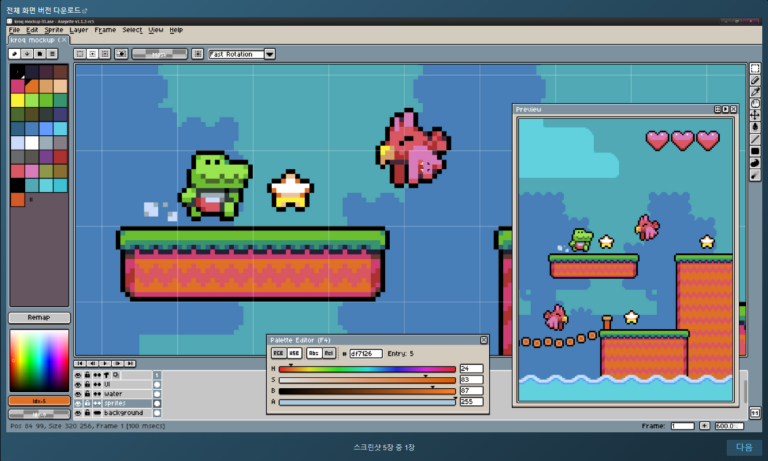Lock the water layer
The width and height of the screenshot is (768, 461).
[x=87, y=394]
